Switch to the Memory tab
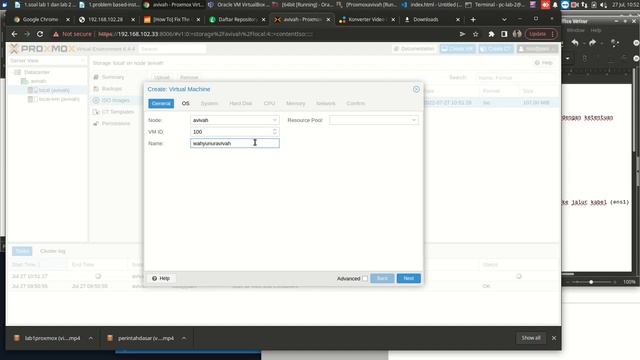This screenshot has width=640, height=360. coord(296,104)
